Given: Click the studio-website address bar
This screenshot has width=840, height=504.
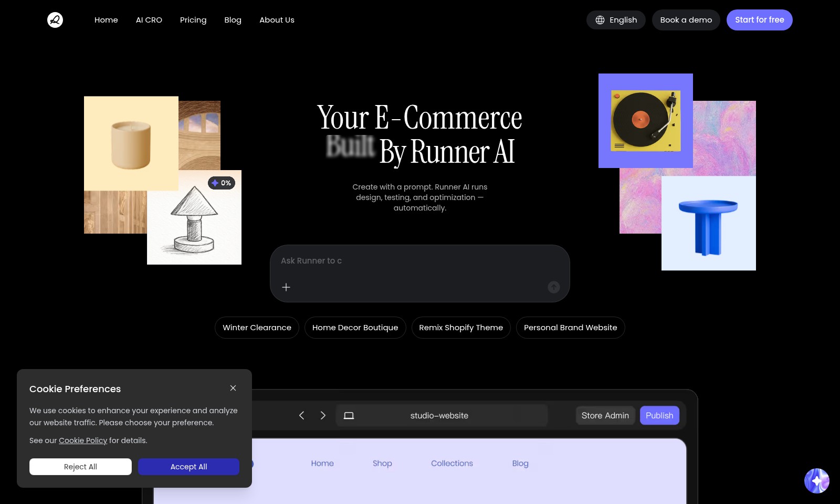Looking at the screenshot, I should pyautogui.click(x=442, y=415).
